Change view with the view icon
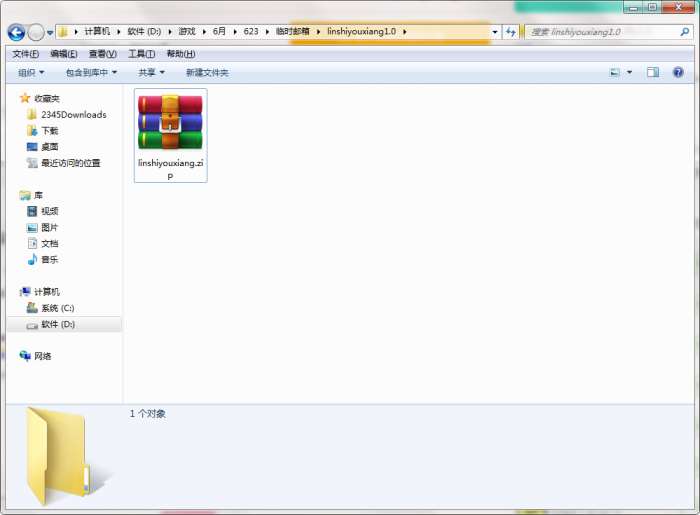The image size is (700, 515). pyautogui.click(x=615, y=72)
